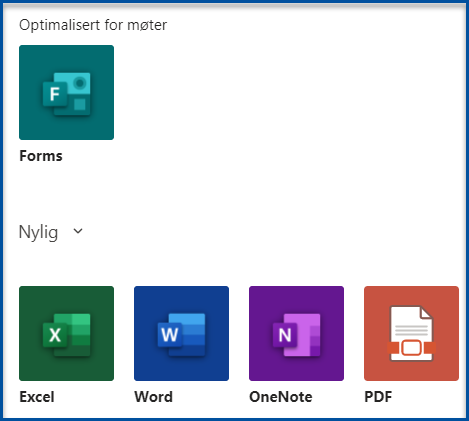Open the Forms app tile

point(66,92)
